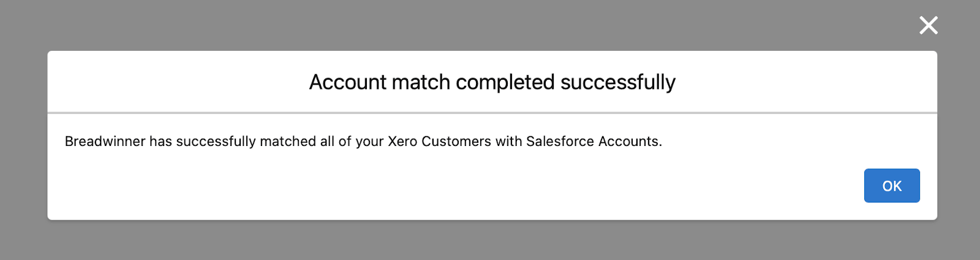
Task: Click the divider line below the heading
Action: point(492,113)
